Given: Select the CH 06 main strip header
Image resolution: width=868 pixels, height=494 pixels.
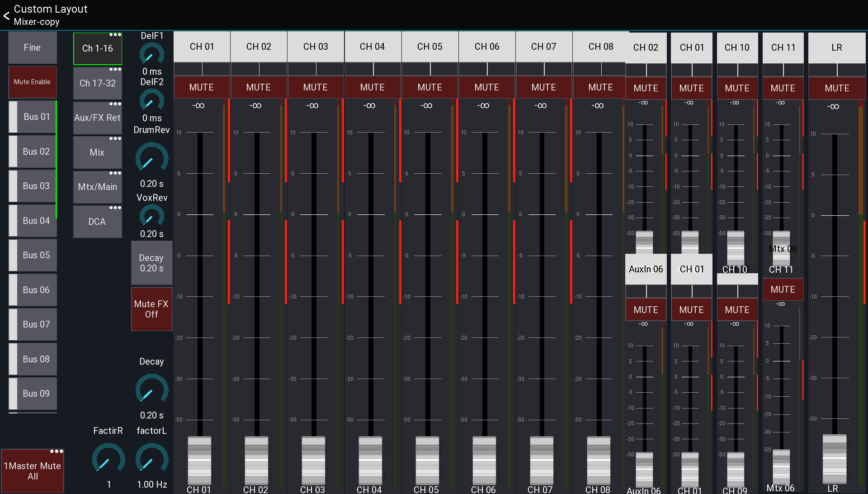Looking at the screenshot, I should [487, 47].
